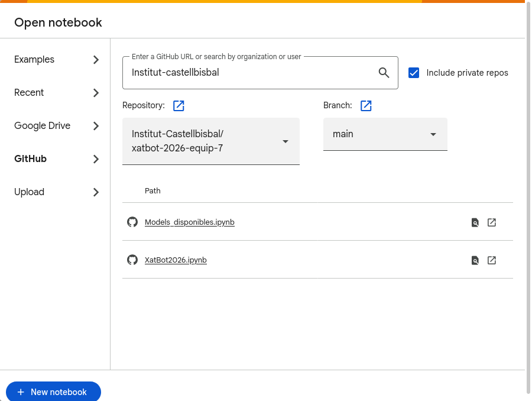Open branch on GitHub via external link icon

tap(366, 106)
